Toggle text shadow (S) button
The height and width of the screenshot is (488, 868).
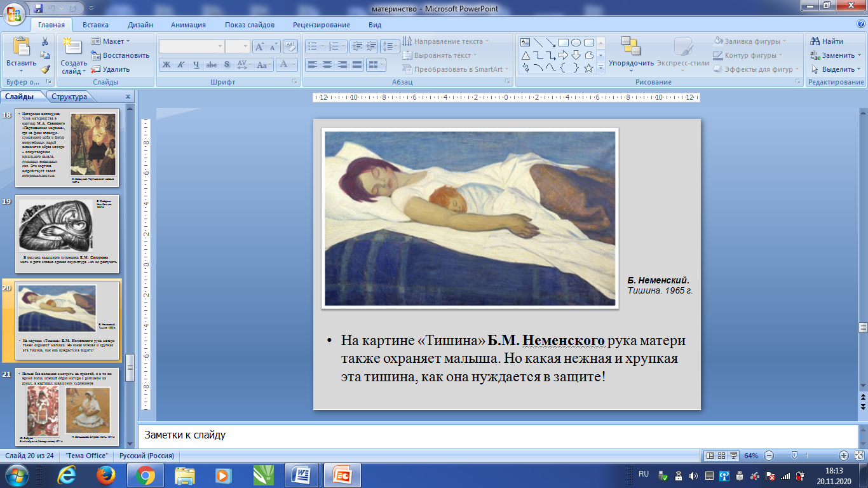point(227,65)
